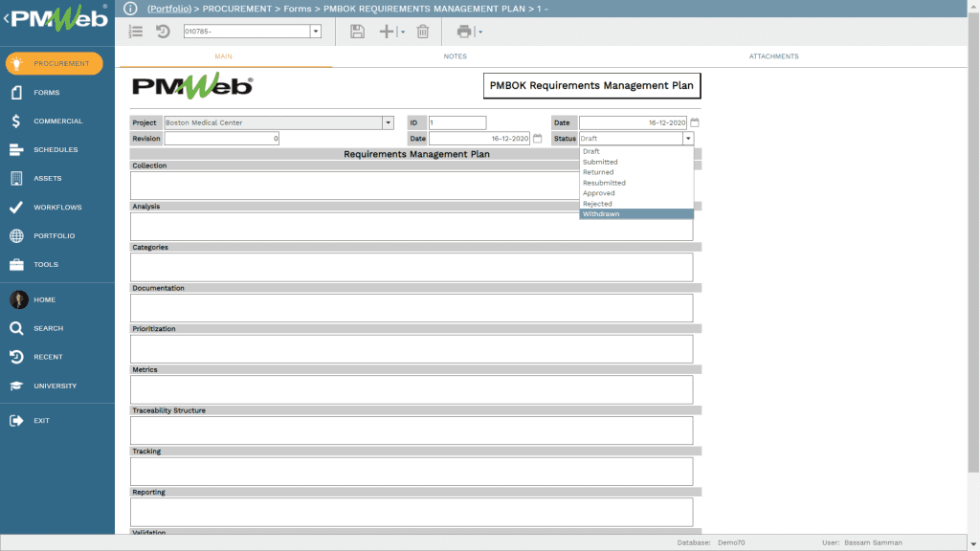Click into the Tracking text area
Screen dimensions: 980x551
412,471
